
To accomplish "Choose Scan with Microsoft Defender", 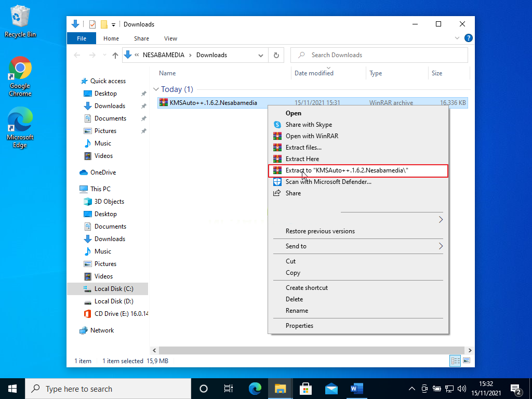I will pos(358,182).
